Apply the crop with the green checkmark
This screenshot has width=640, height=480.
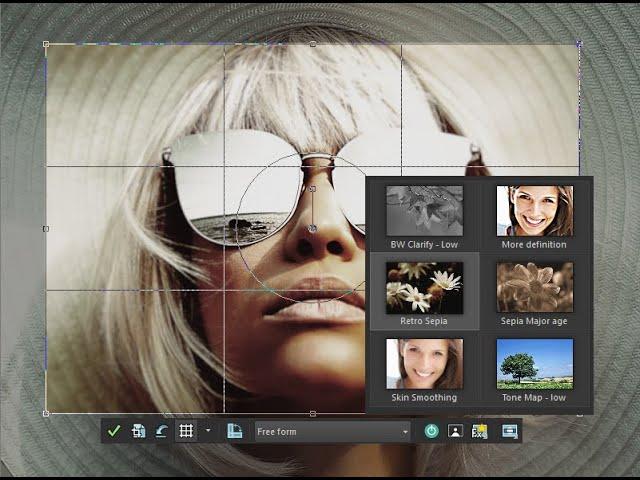(114, 431)
